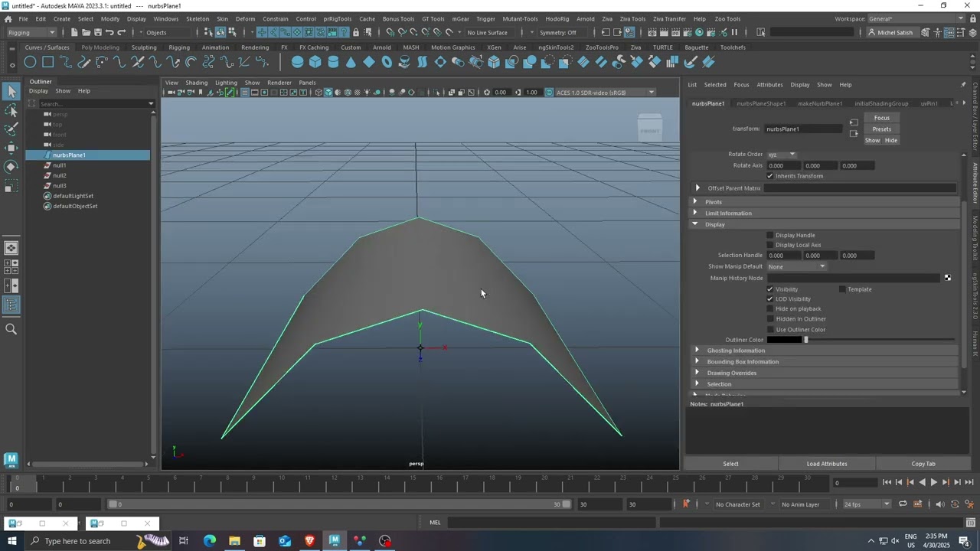Create a NURBS torus from the shelf
Image resolution: width=980 pixels, height=551 pixels.
tap(387, 62)
